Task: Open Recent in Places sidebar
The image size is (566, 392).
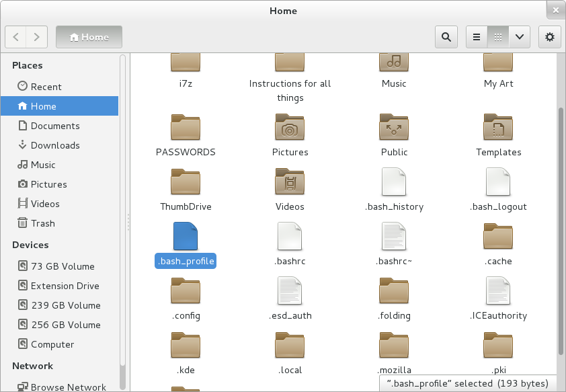Action: (x=60, y=87)
